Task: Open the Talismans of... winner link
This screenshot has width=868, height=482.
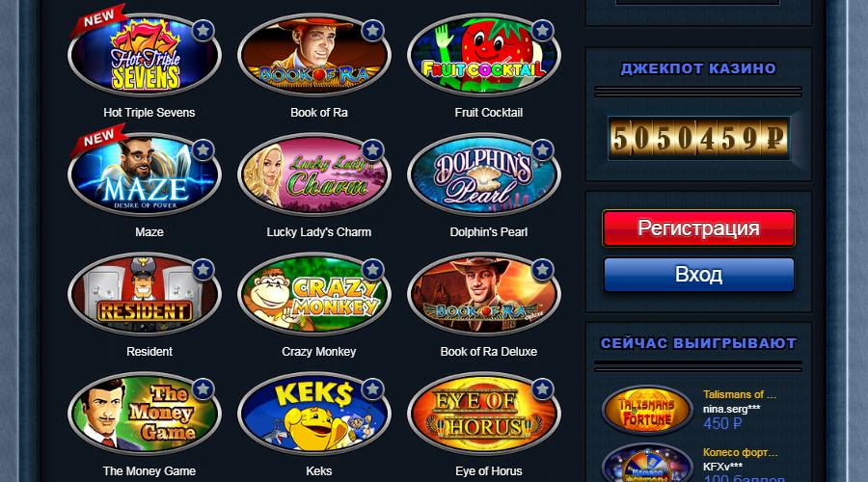Action: tap(740, 394)
